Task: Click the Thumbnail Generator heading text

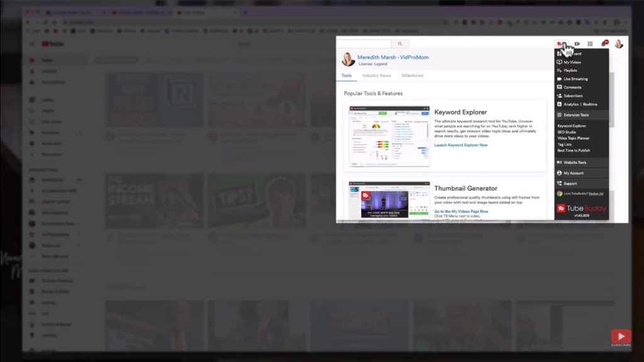Action: click(x=466, y=189)
